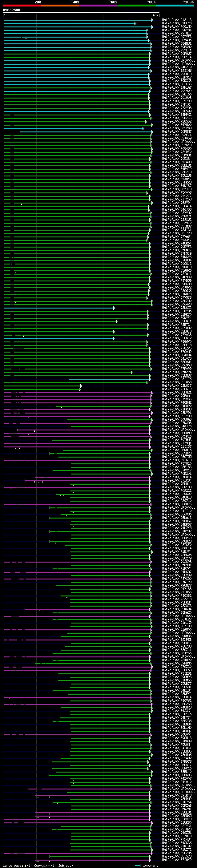Select UniRef100_C0PNN7 label
This screenshot has height=868, width=197.
(x=177, y=131)
